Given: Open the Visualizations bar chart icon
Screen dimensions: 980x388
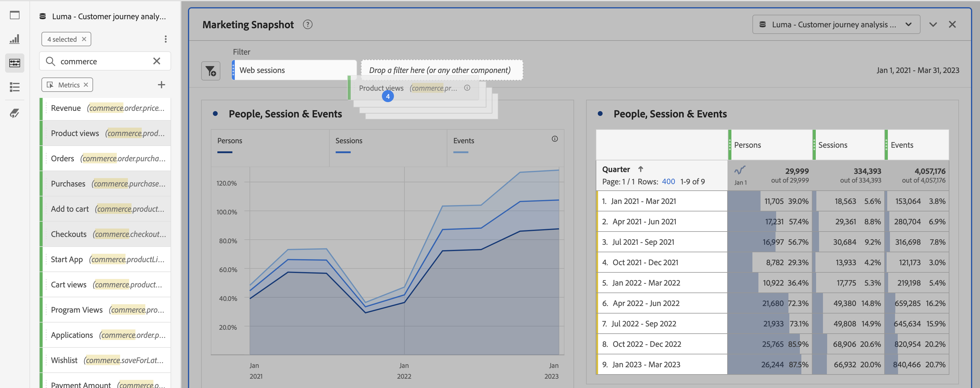Looking at the screenshot, I should tap(14, 39).
